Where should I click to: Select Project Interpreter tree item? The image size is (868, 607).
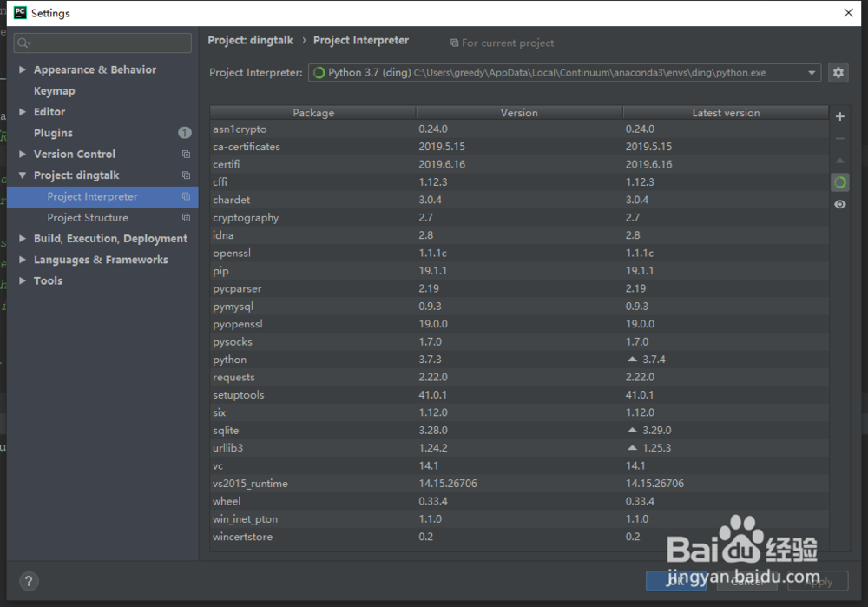click(x=102, y=196)
